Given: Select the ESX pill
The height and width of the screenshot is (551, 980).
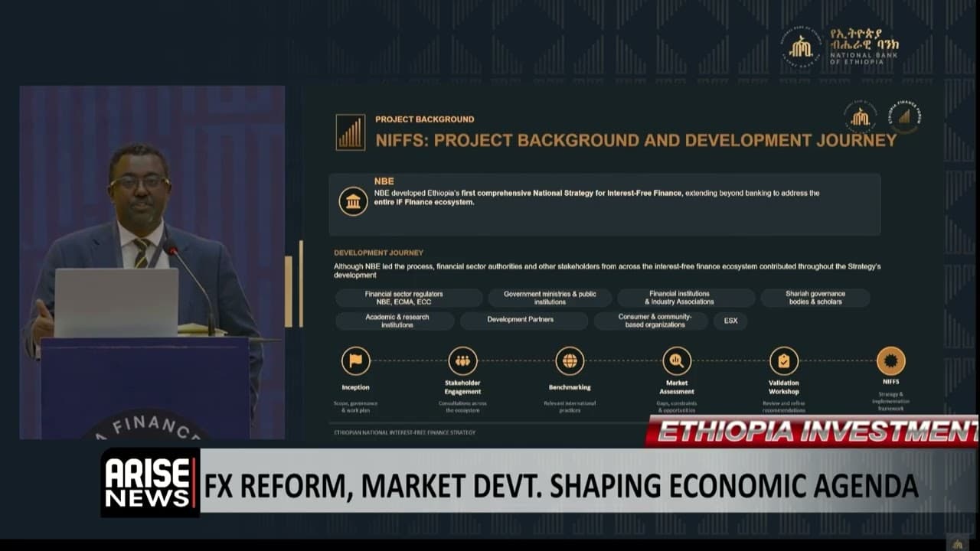Looking at the screenshot, I should pos(730,321).
